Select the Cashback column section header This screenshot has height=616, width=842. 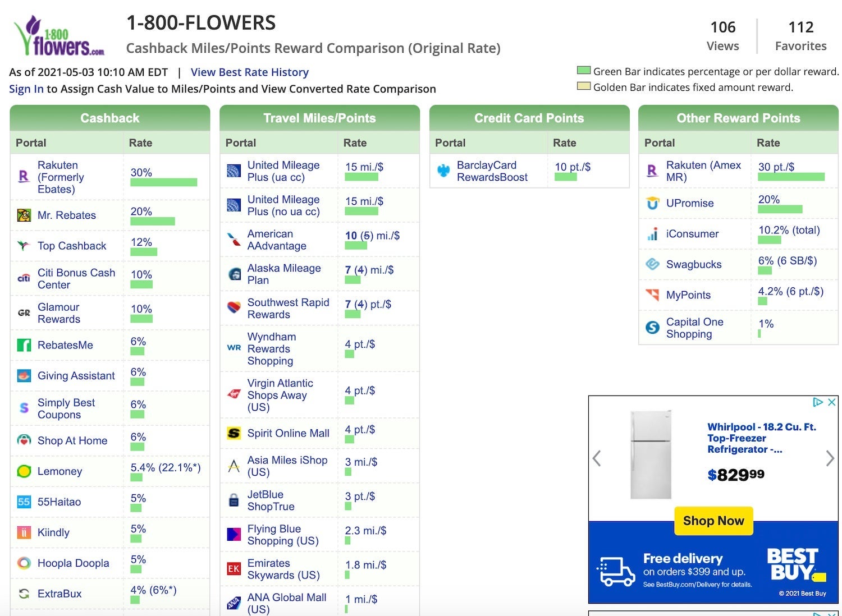110,118
